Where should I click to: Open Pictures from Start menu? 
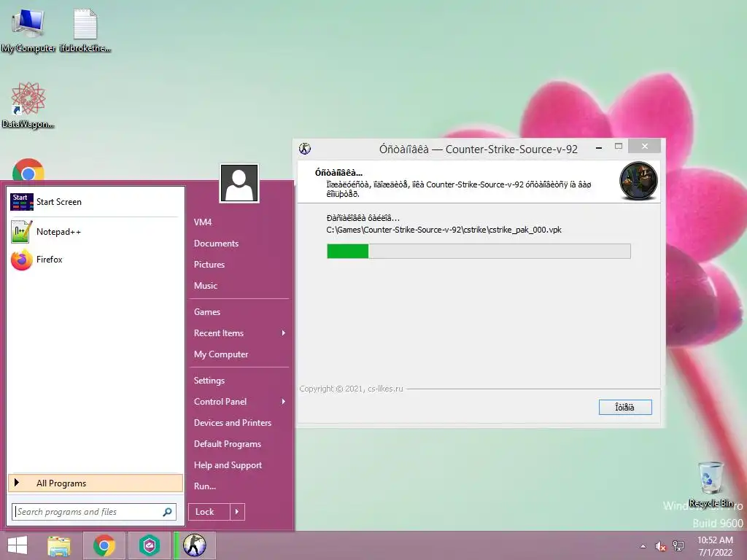(209, 264)
